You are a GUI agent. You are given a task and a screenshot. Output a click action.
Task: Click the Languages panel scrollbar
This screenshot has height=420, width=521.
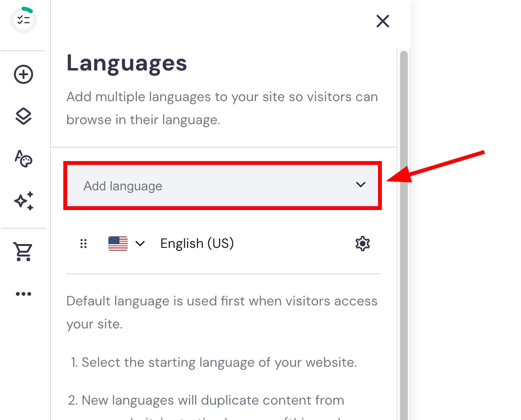(x=404, y=235)
